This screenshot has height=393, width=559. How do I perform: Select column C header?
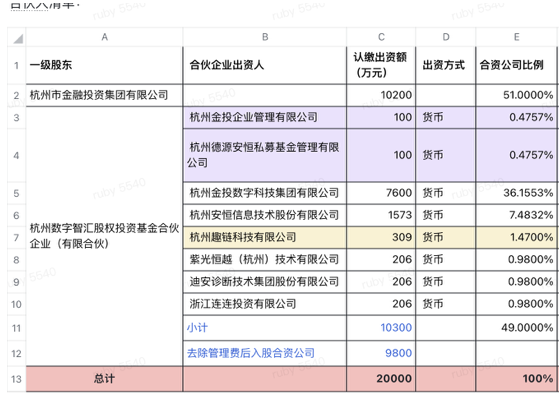pyautogui.click(x=381, y=37)
